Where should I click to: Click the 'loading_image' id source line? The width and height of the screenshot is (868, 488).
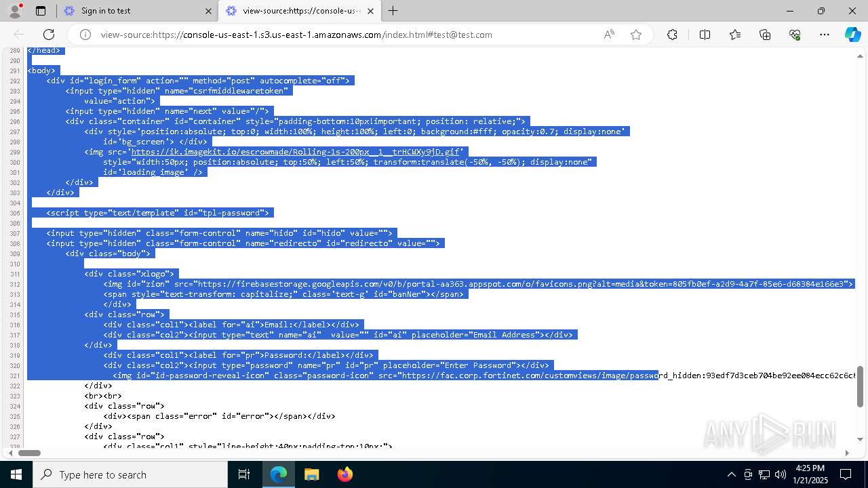click(x=153, y=172)
